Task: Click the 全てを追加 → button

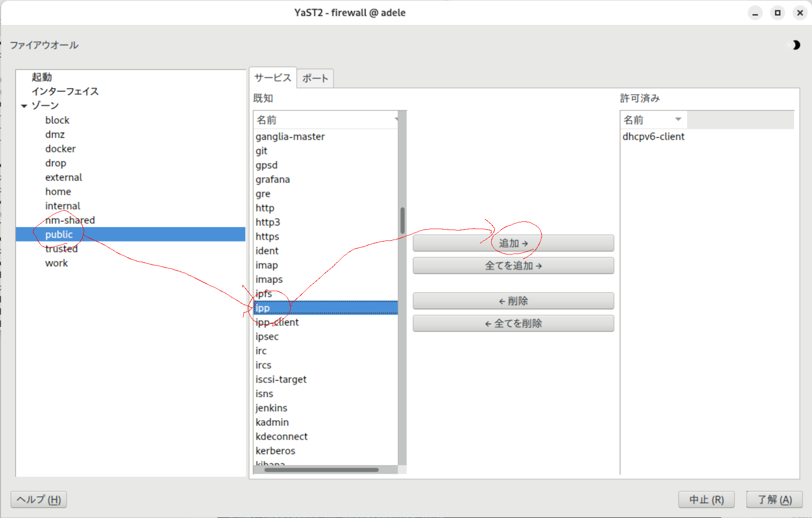Action: coord(513,266)
